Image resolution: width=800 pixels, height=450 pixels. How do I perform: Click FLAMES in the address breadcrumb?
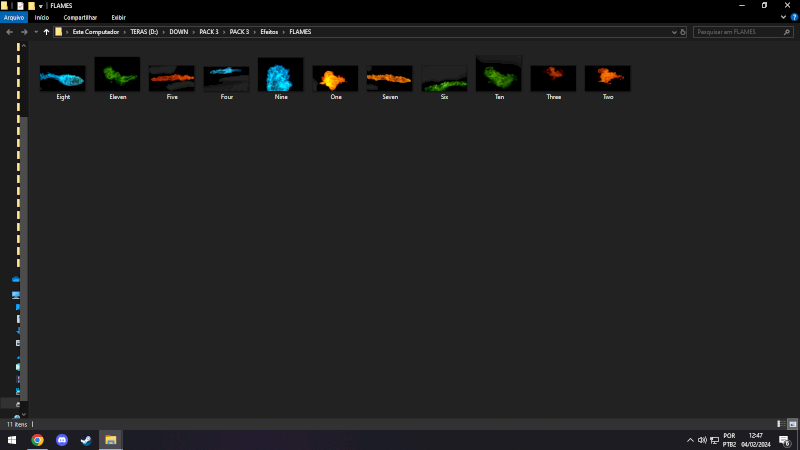pos(300,32)
